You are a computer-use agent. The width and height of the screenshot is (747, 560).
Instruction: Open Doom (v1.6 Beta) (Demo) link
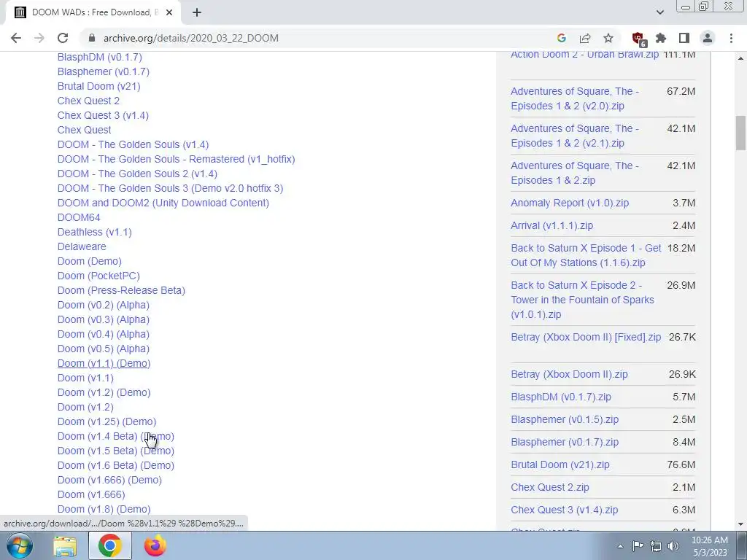click(116, 465)
